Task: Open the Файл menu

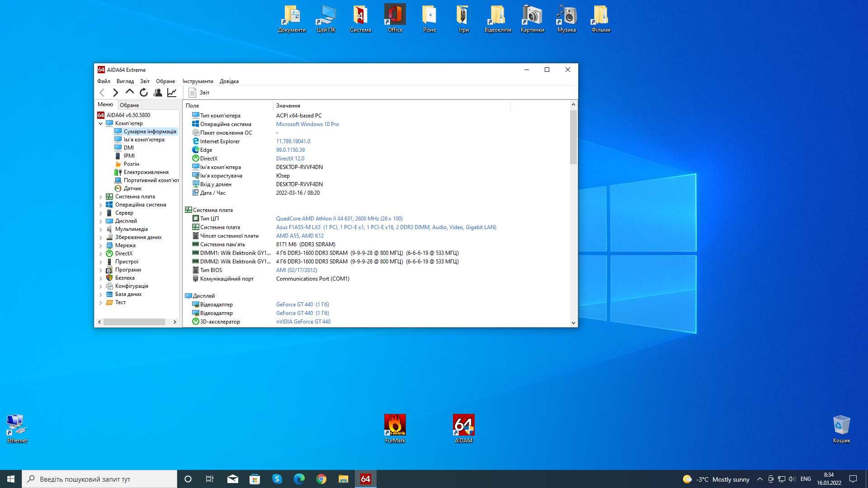Action: coord(104,81)
